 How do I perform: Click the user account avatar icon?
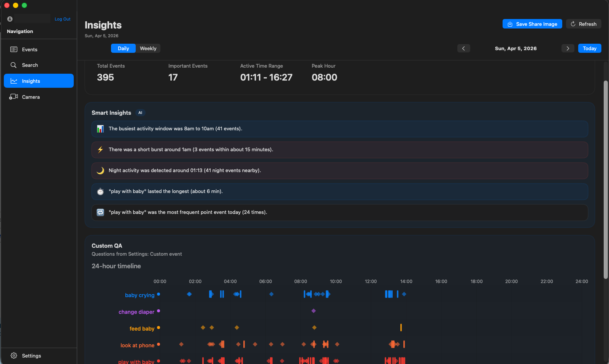[10, 19]
